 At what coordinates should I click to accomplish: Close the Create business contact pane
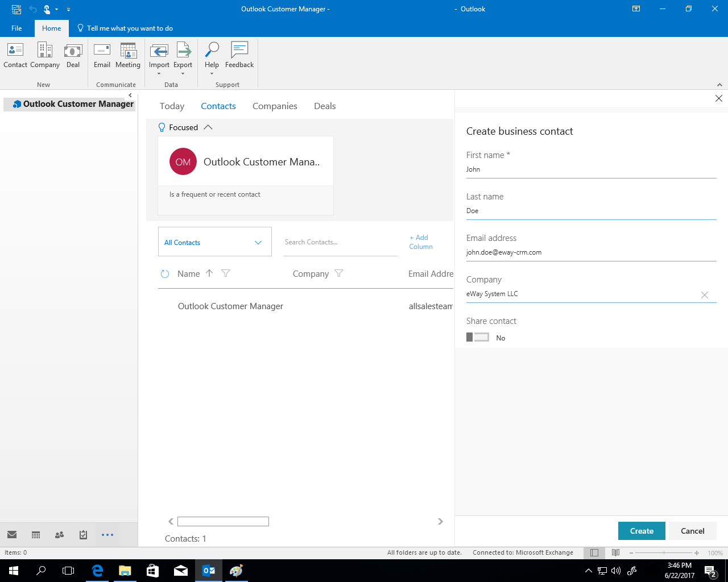tap(719, 98)
